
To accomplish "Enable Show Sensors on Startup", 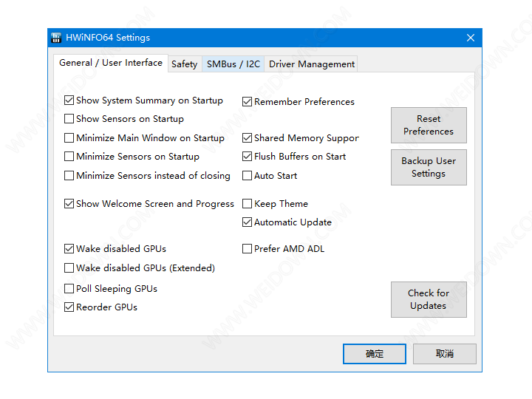I will pyautogui.click(x=69, y=119).
